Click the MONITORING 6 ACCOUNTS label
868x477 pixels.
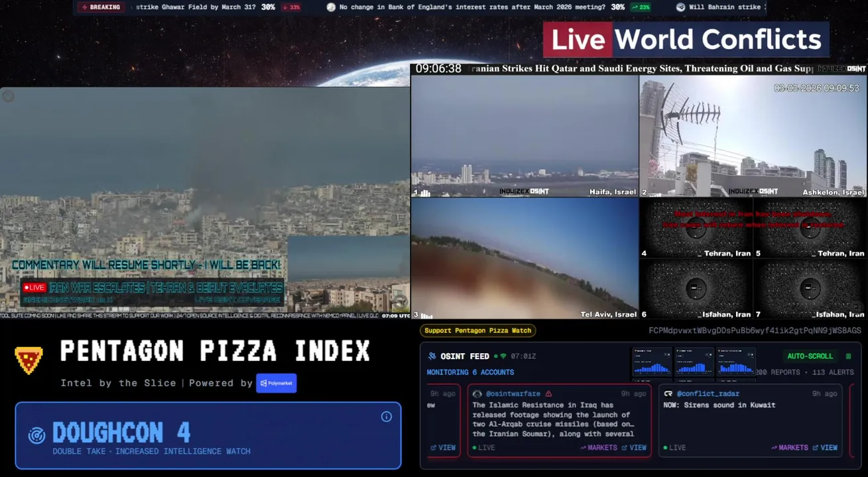click(470, 372)
